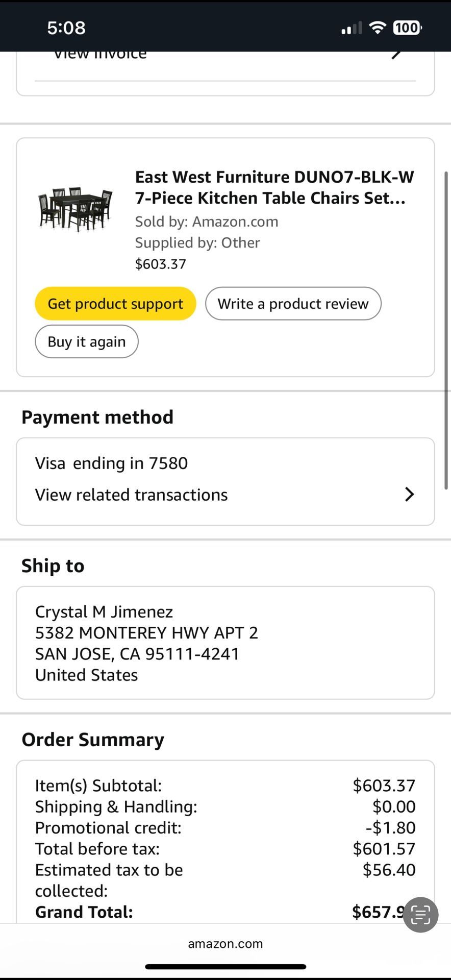This screenshot has width=451, height=980.
Task: Select the Crystal M Jimenez shipping address
Action: [x=147, y=643]
